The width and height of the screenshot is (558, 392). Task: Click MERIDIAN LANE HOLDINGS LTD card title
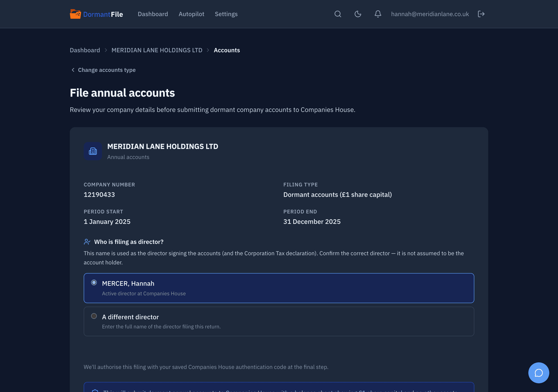(163, 146)
